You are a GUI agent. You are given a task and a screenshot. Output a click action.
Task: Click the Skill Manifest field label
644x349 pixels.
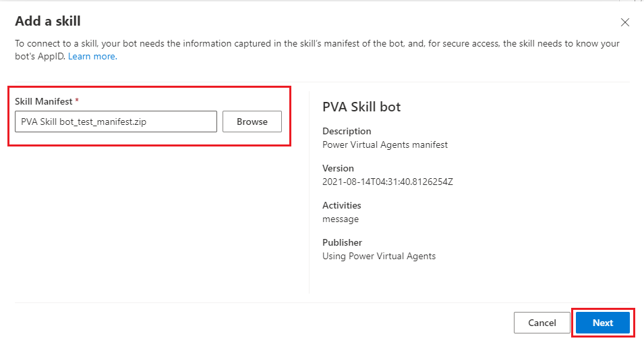click(43, 101)
